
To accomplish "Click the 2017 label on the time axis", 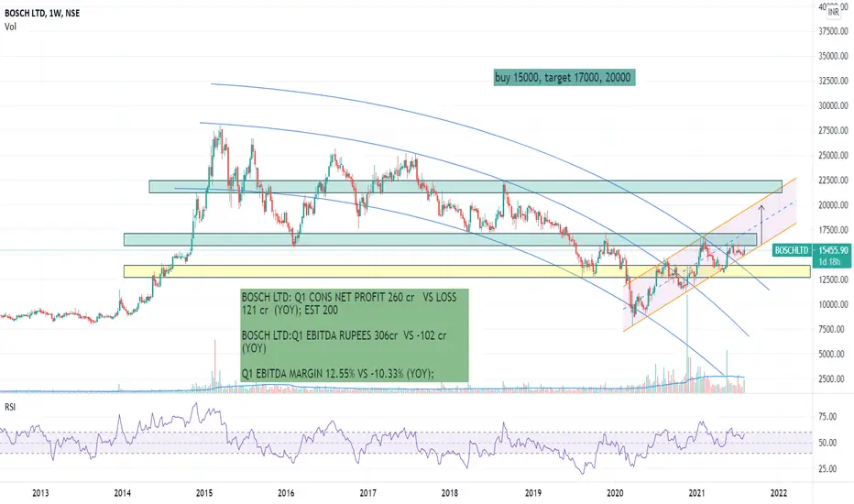I will click(368, 493).
